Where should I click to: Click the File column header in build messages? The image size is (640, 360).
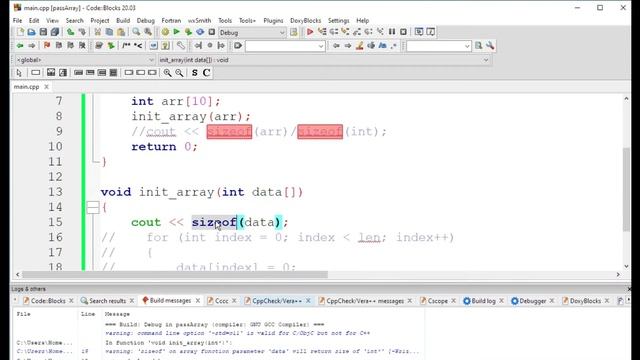pyautogui.click(x=24, y=314)
